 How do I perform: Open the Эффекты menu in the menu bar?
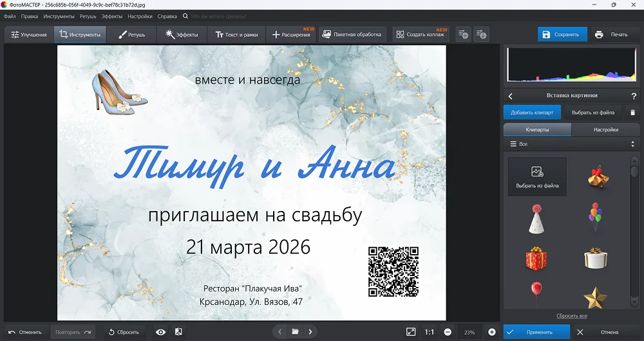112,16
